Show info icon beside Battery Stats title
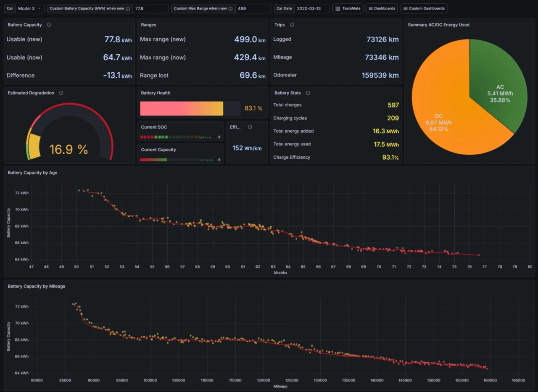Viewport: 538px width, 392px height. [308, 93]
